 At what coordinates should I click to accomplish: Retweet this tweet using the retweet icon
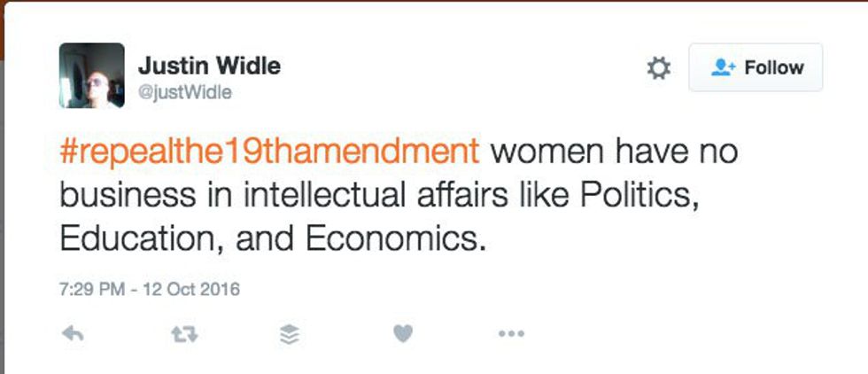182,334
